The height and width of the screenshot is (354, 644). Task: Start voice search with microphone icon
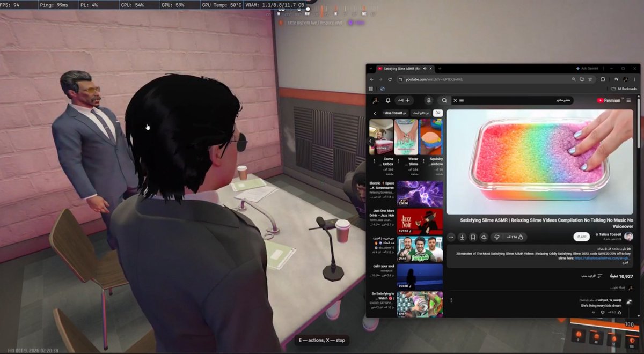pos(429,100)
